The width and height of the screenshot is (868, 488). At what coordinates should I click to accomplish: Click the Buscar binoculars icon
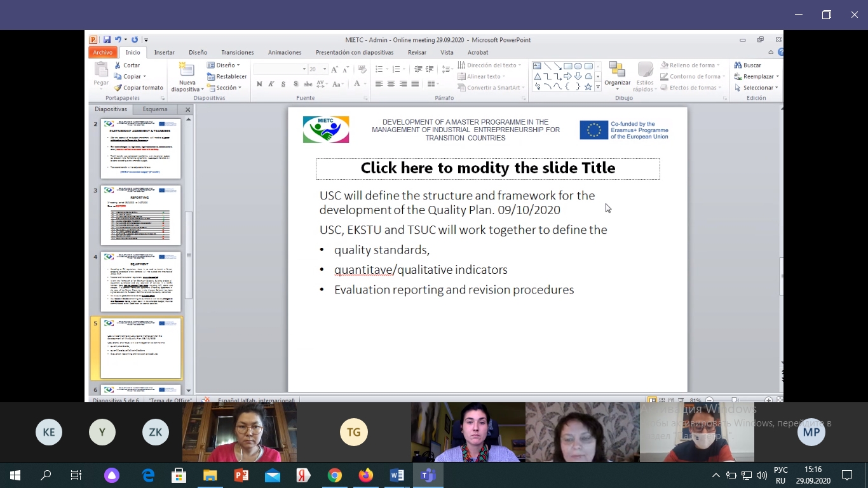[x=738, y=65]
